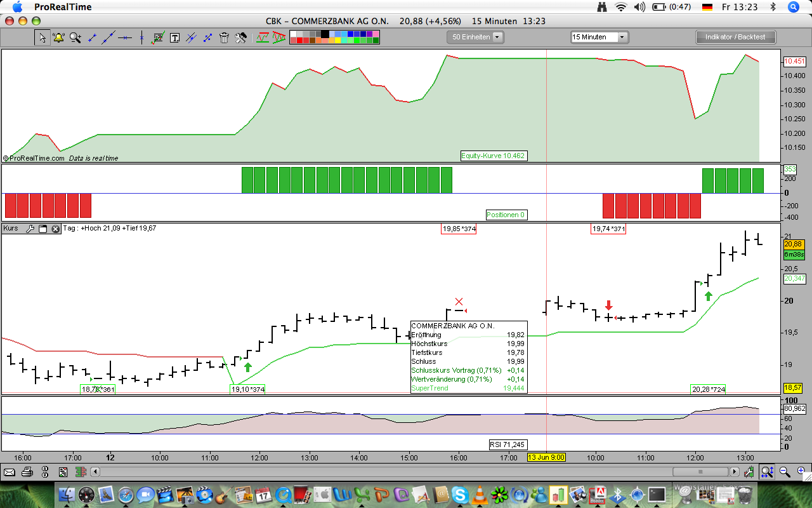Screen dimensions: 812x508
Task: Open Safari from the Dock
Action: point(126,495)
